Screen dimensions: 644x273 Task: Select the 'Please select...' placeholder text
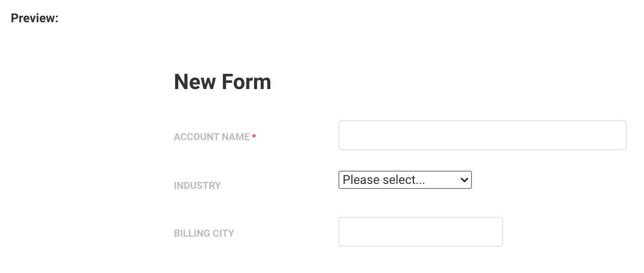(384, 180)
